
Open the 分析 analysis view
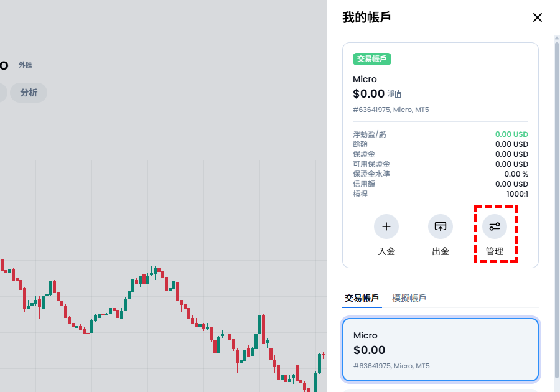(x=28, y=92)
